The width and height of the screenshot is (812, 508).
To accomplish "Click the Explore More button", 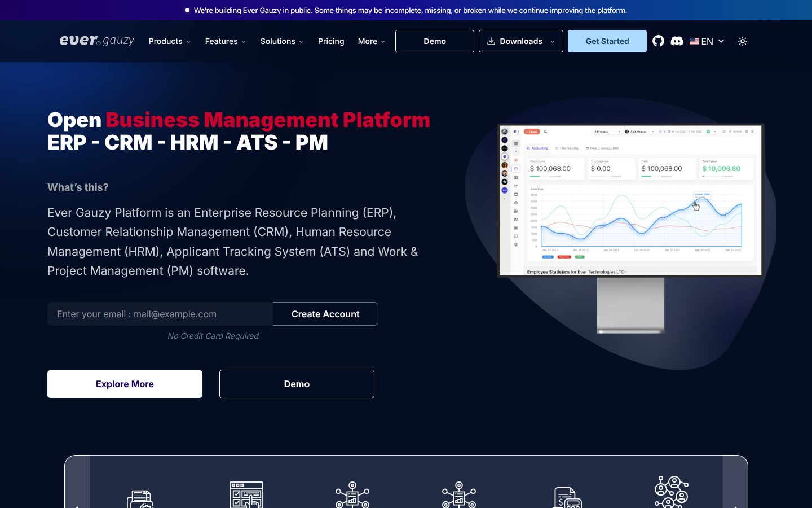I will (x=125, y=384).
